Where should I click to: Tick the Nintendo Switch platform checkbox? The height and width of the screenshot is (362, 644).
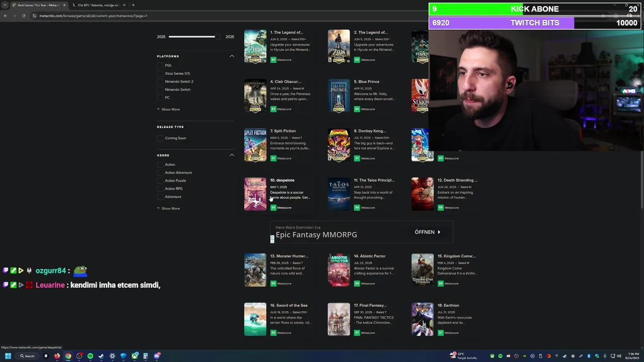[x=160, y=89]
